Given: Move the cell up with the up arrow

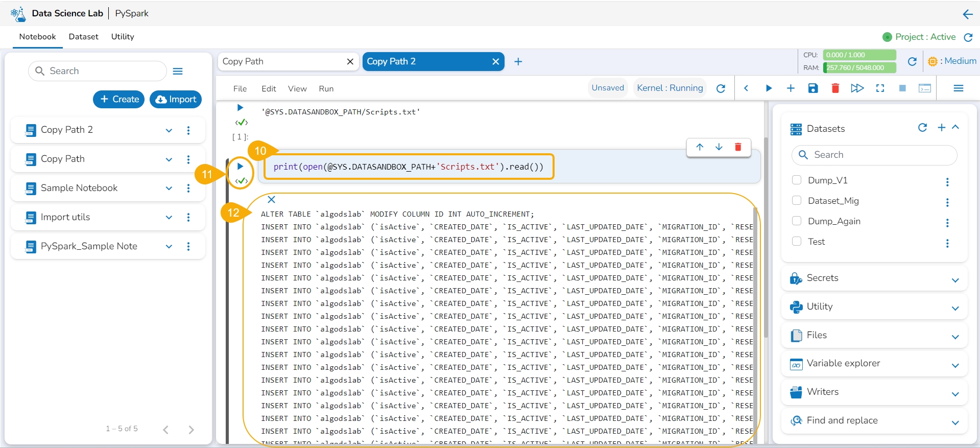Looking at the screenshot, I should pyautogui.click(x=700, y=147).
